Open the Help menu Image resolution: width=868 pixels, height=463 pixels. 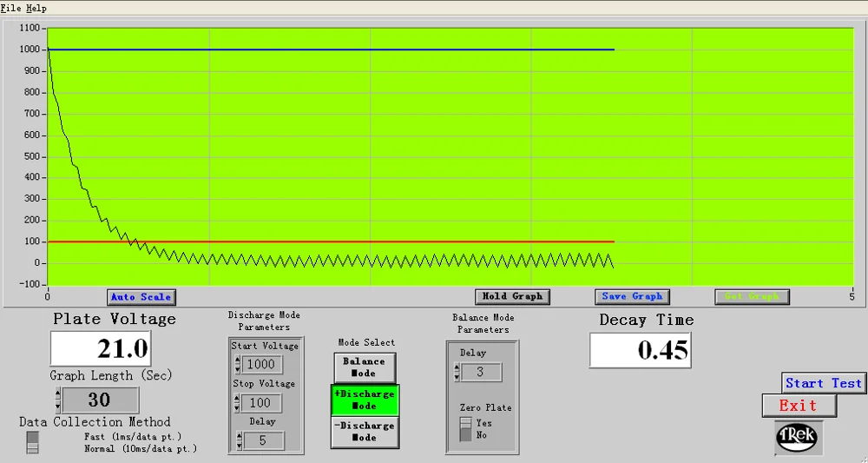coord(36,8)
